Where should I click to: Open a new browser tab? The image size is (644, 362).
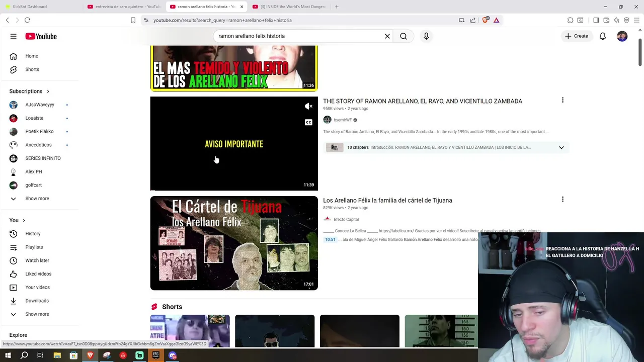point(337,7)
